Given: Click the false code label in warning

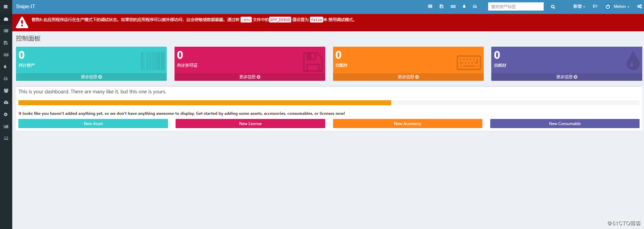Looking at the screenshot, I should tap(316, 20).
